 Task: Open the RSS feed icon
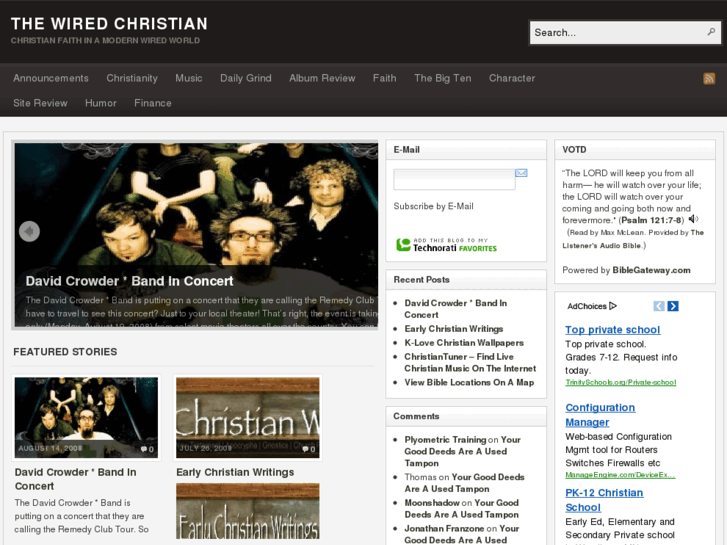[709, 78]
